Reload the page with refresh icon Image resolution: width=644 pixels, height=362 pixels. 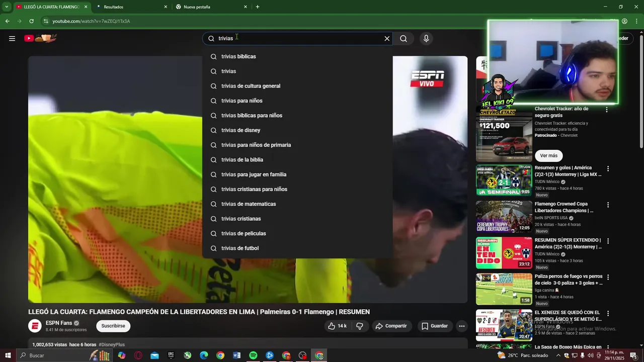pos(31,21)
